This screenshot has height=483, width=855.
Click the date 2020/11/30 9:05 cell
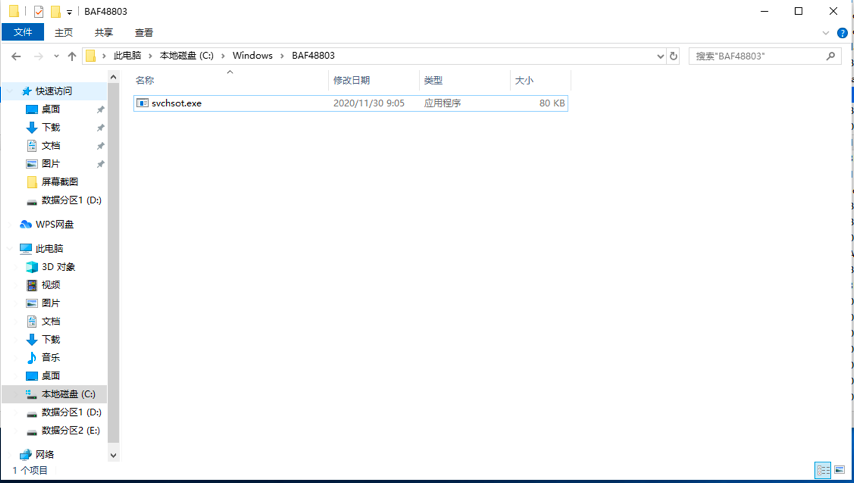[369, 103]
